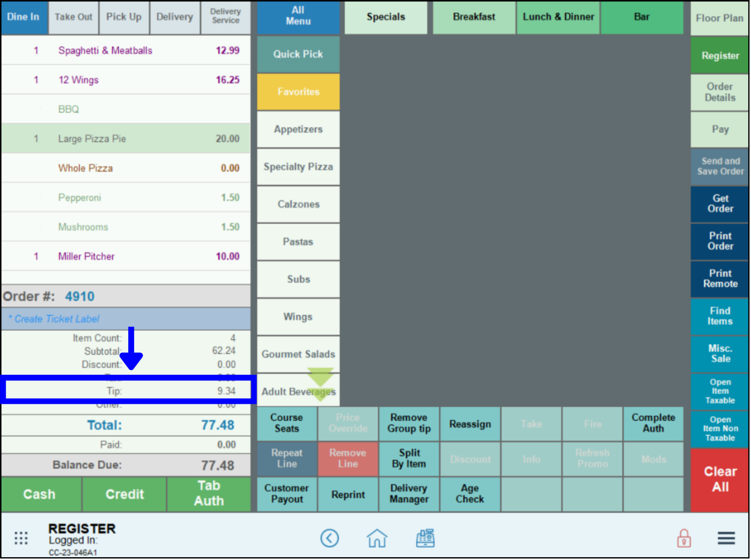The height and width of the screenshot is (560, 751).
Task: Open the Breakfast menu tab
Action: (x=474, y=17)
